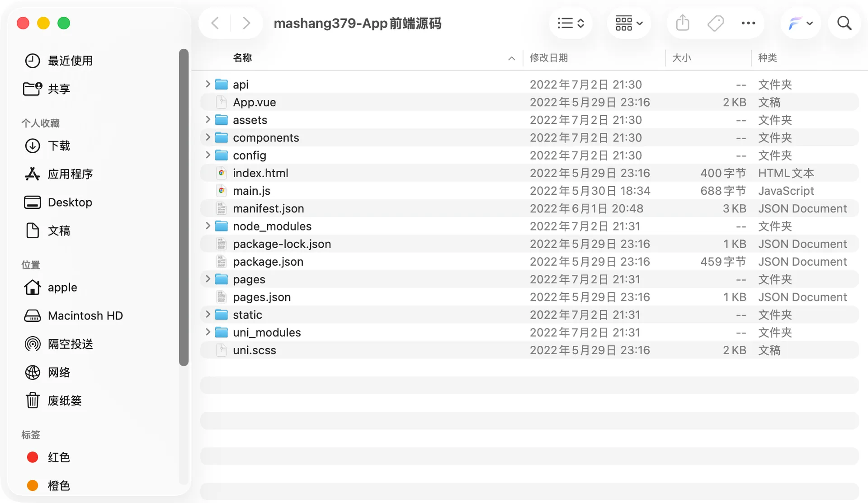Open 网络 in the sidebar
868x503 pixels.
pos(47,372)
